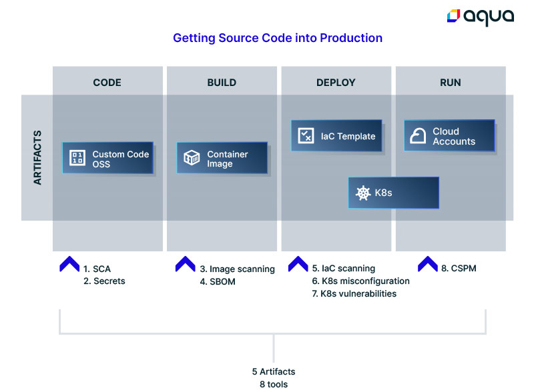The height and width of the screenshot is (392, 534).
Task: Click the vertical ARTIFACTS label
Action: click(37, 157)
